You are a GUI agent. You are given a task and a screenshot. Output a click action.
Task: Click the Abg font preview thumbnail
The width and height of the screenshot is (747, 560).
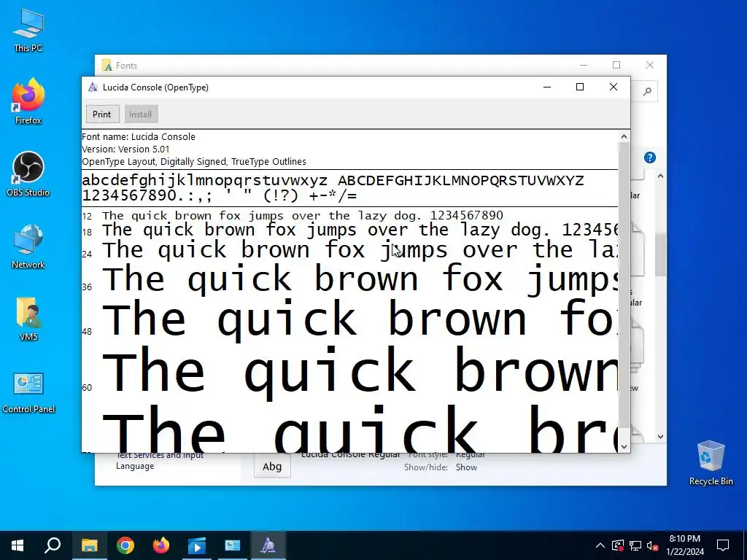tap(272, 467)
